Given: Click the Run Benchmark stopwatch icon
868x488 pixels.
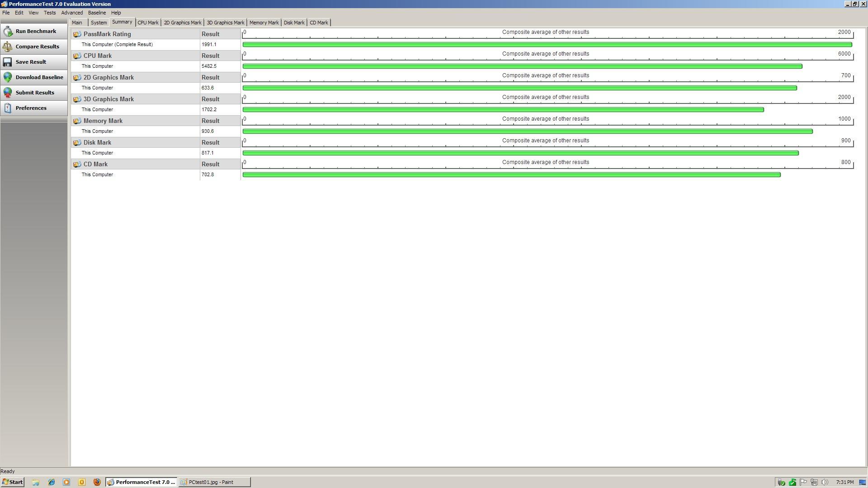Looking at the screenshot, I should 8,31.
